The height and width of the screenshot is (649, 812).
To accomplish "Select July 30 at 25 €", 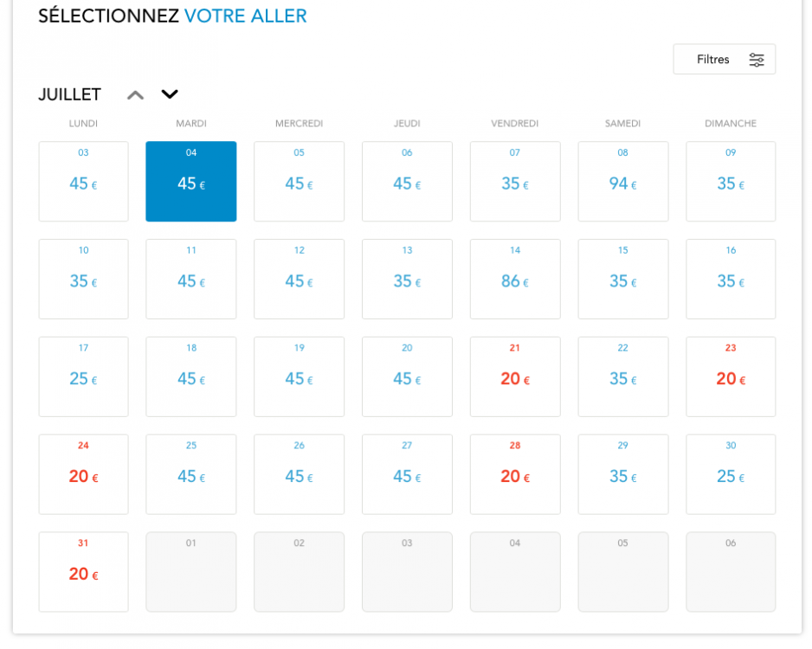I will [731, 475].
